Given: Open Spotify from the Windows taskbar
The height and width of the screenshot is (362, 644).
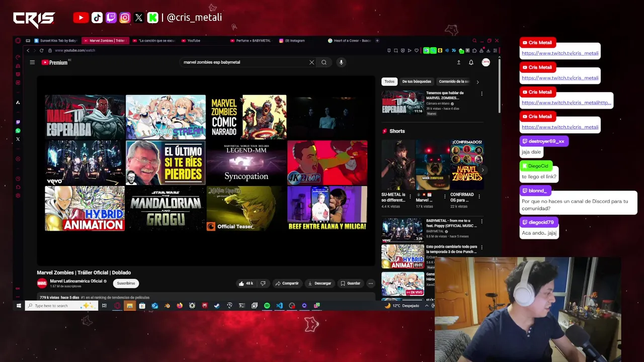Looking at the screenshot, I should tap(267, 306).
